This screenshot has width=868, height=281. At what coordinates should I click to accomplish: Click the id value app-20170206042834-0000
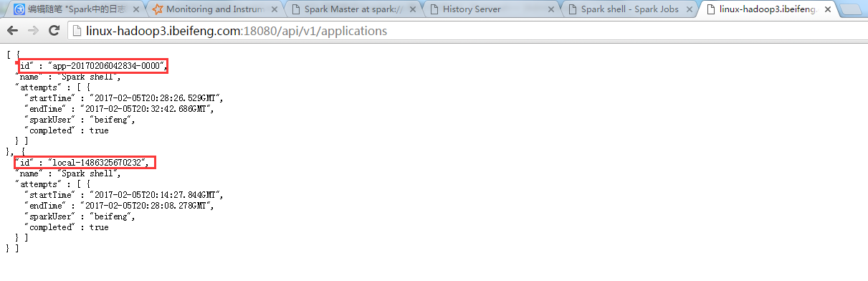coord(107,65)
